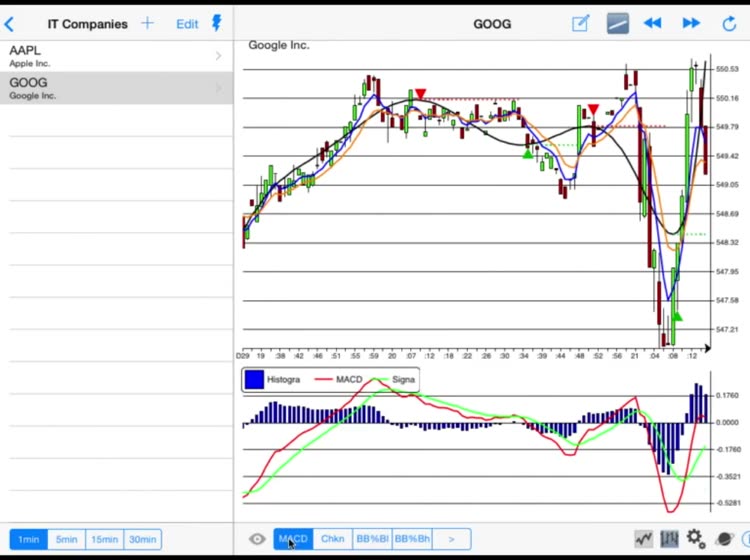Go back with the left chevron
Image resolution: width=750 pixels, height=560 pixels.
point(9,24)
